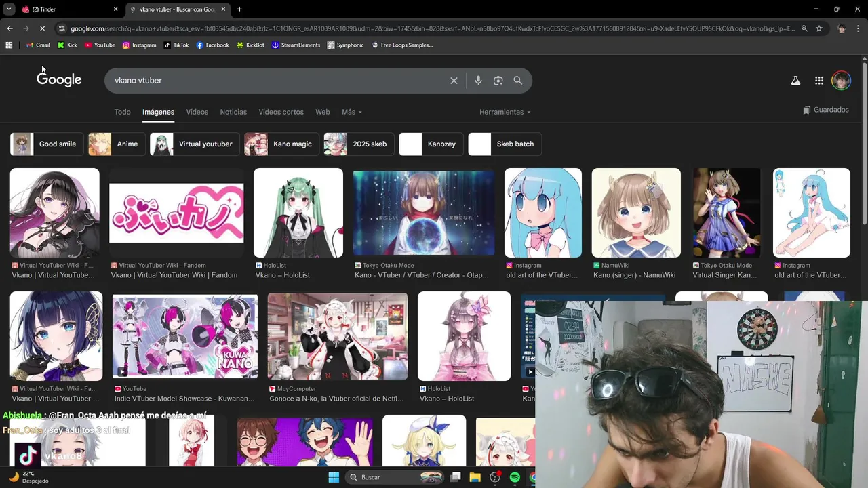Screen dimensions: 868x488
Task: Switch to the Todo results tab
Action: click(122, 112)
